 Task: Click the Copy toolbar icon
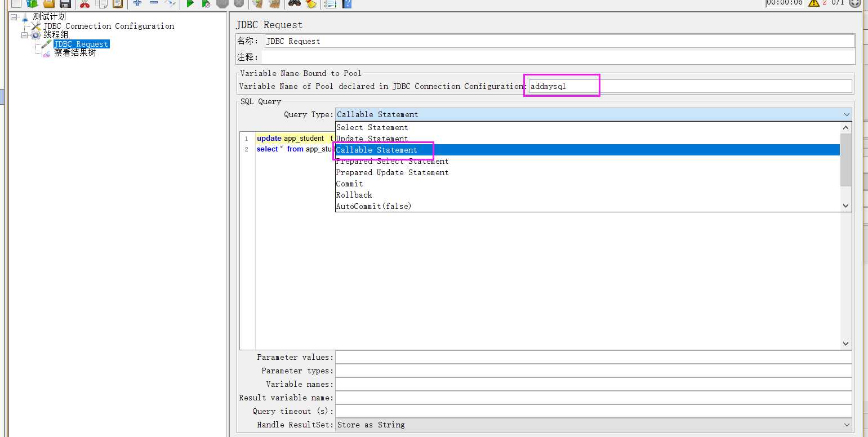[101, 3]
